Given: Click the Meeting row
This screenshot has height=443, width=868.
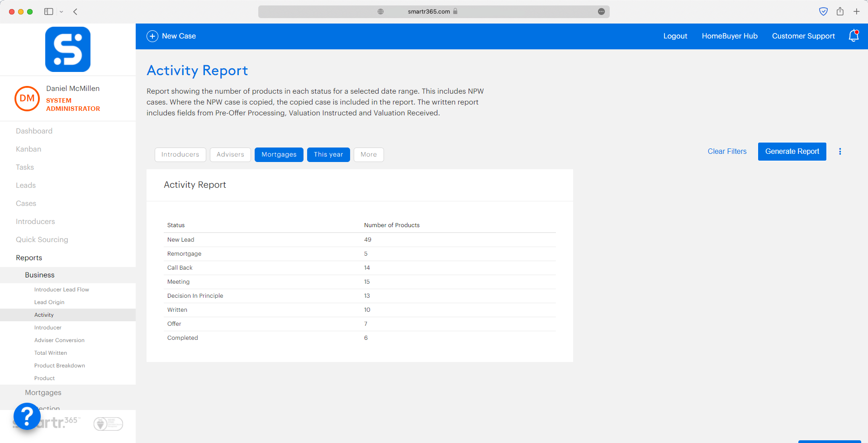Looking at the screenshot, I should point(360,282).
